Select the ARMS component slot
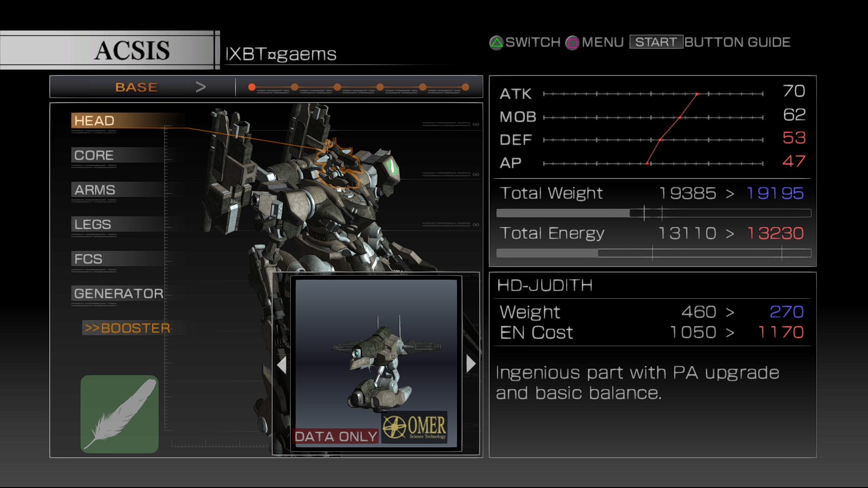The width and height of the screenshot is (868, 488). 110,189
